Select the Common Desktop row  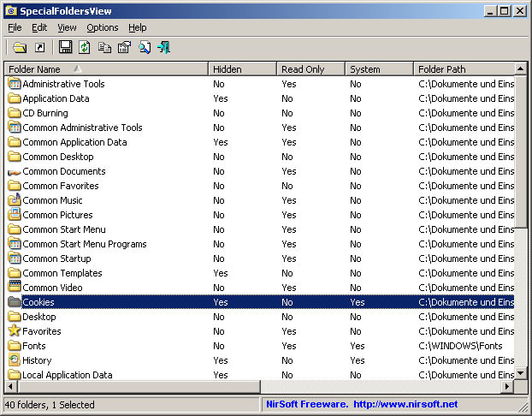click(261, 157)
